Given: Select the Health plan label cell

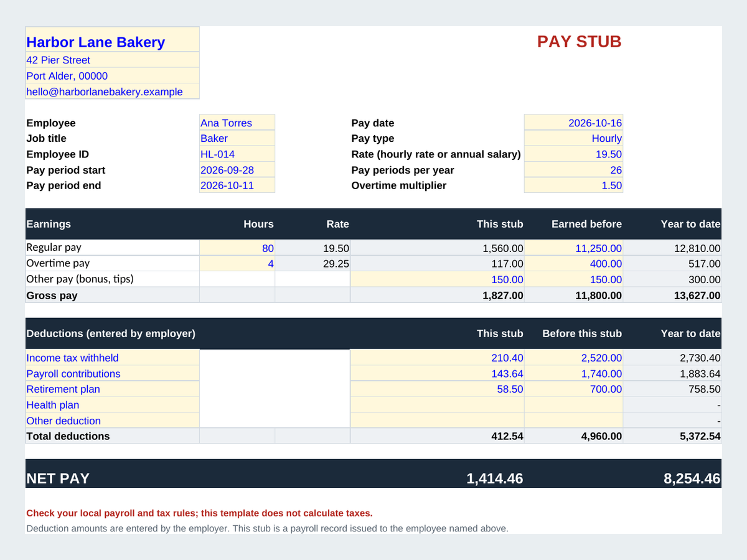Looking at the screenshot, I should click(x=113, y=404).
